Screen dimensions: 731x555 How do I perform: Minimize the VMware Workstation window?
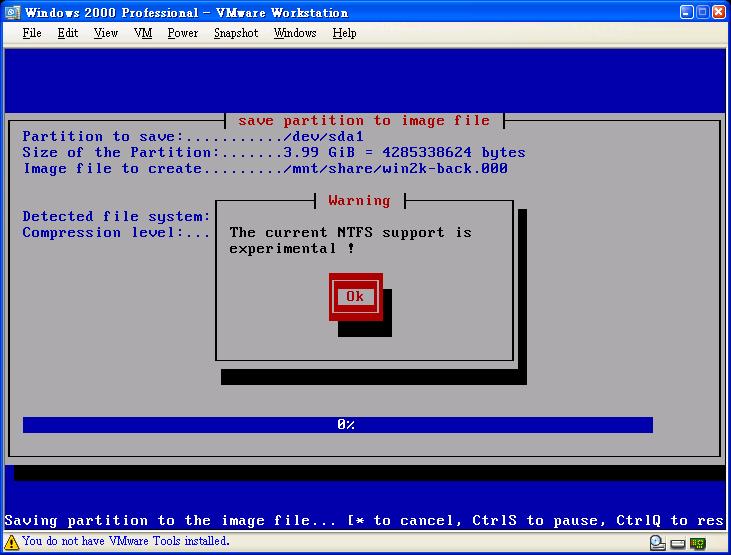tap(687, 12)
